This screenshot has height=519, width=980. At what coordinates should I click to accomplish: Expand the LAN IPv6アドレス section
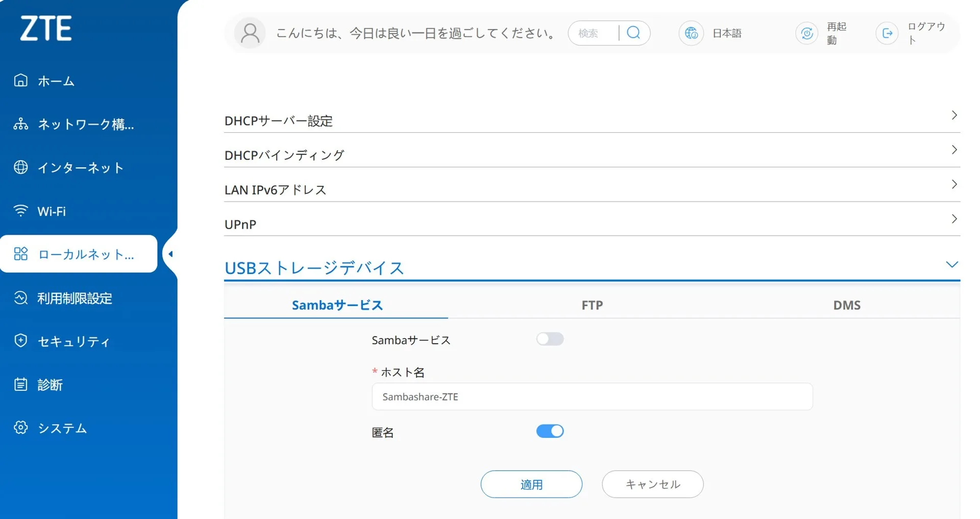[592, 189]
